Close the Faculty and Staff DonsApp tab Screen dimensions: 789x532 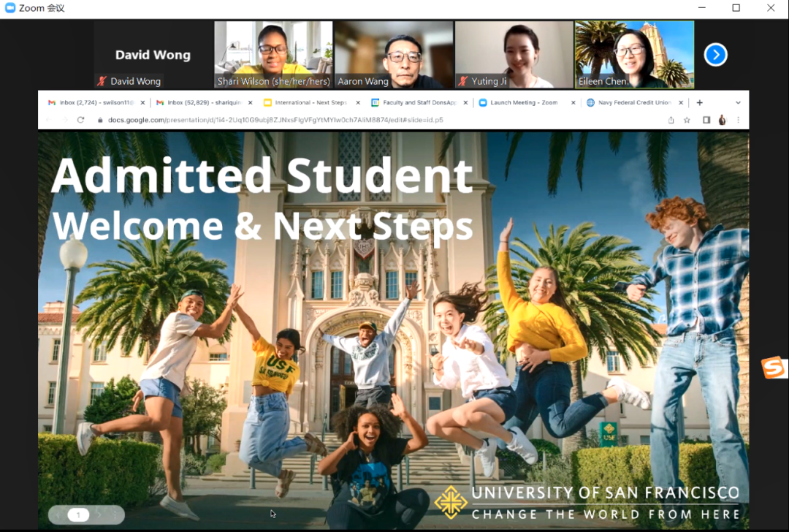(x=465, y=103)
